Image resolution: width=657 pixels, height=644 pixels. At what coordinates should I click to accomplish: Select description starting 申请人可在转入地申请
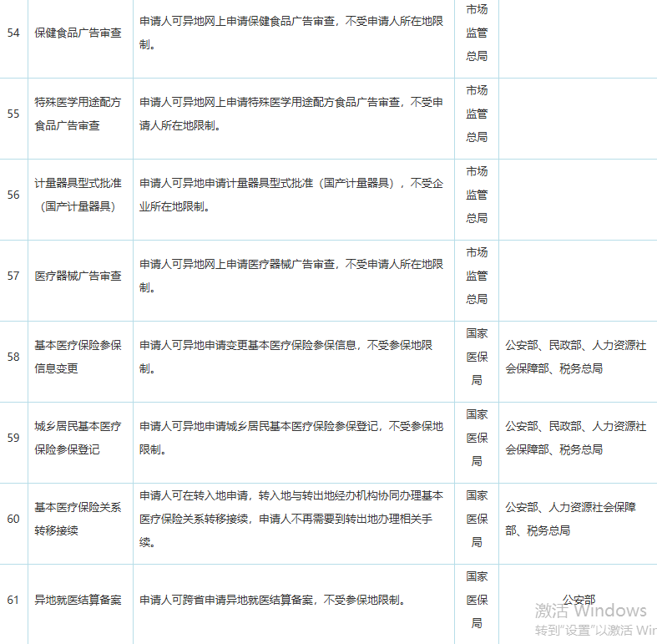pyautogui.click(x=291, y=519)
